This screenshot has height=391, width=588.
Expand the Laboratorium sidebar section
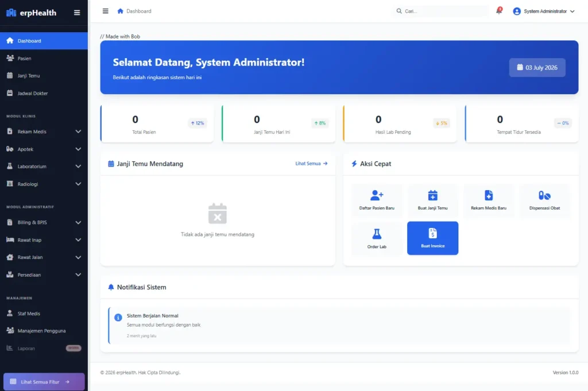coord(44,167)
